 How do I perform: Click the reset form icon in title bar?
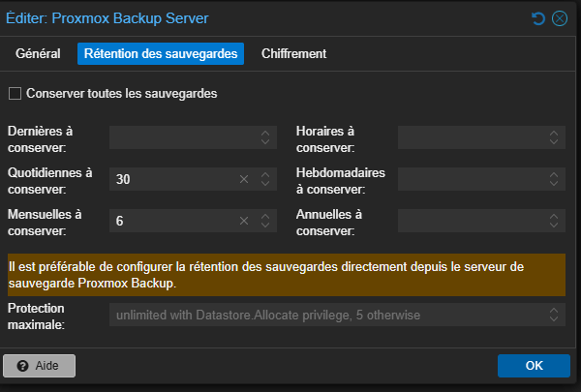click(538, 18)
